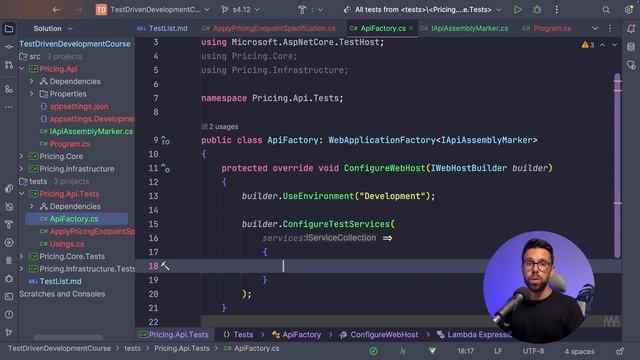This screenshot has width=640, height=360.
Task: Click the hammer quick-action icon on line 18
Action: tap(165, 266)
